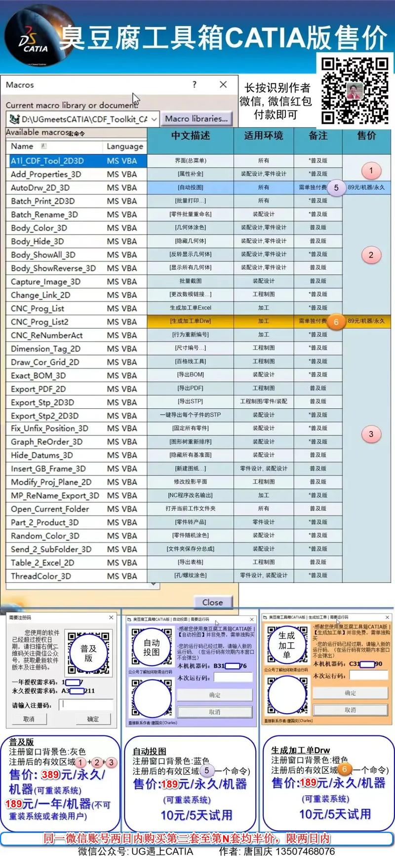Viewport: 395px width, 868px height.
Task: Click the 普及版 QR code
Action: (x=88, y=653)
